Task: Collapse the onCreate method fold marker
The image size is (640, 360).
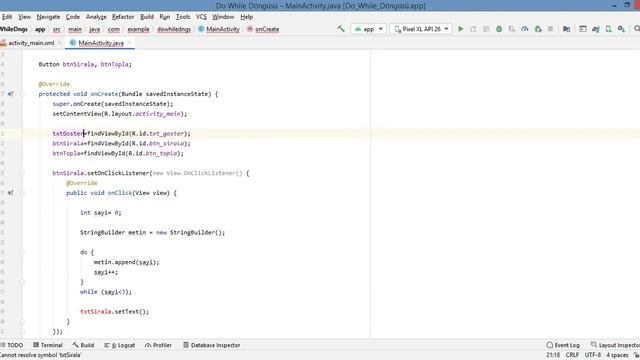Action: point(22,94)
